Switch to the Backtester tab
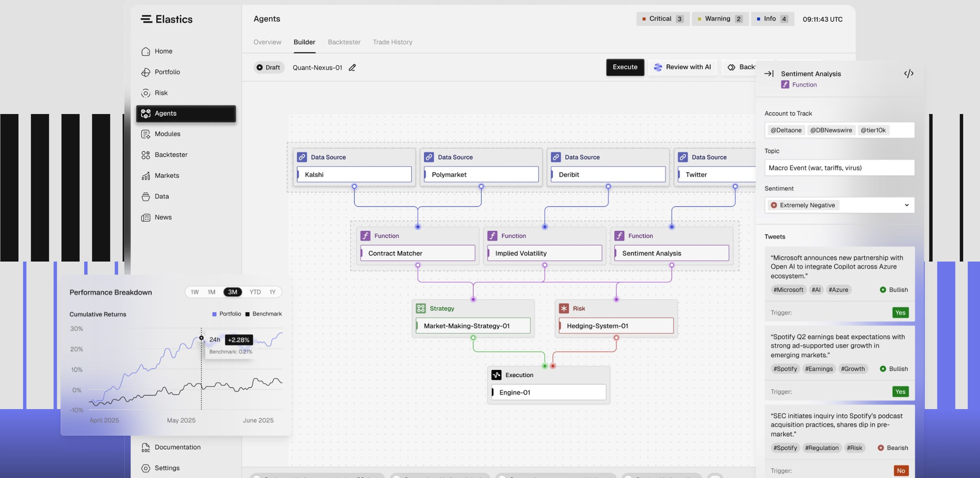 [x=344, y=42]
